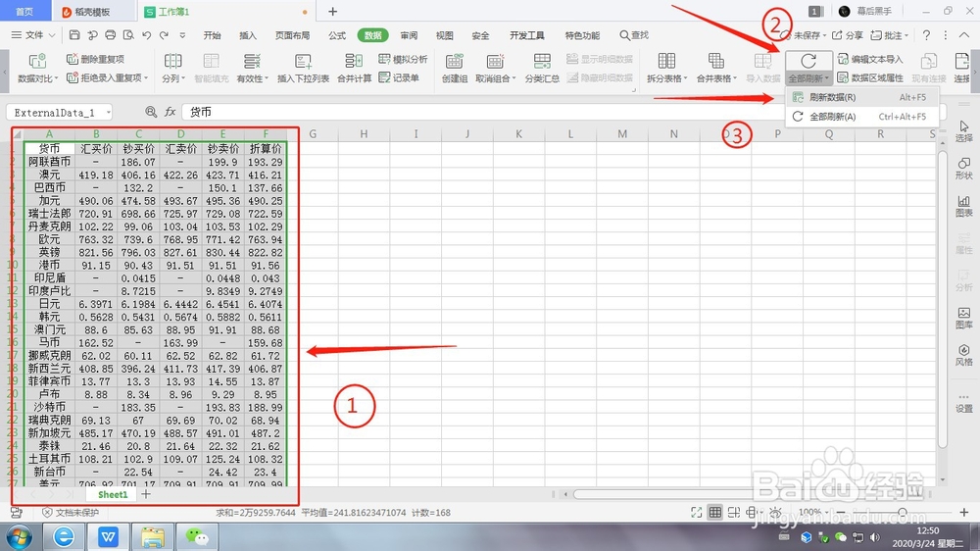
Task: Click 插入下拉列表 insert dropdown list
Action: [303, 68]
